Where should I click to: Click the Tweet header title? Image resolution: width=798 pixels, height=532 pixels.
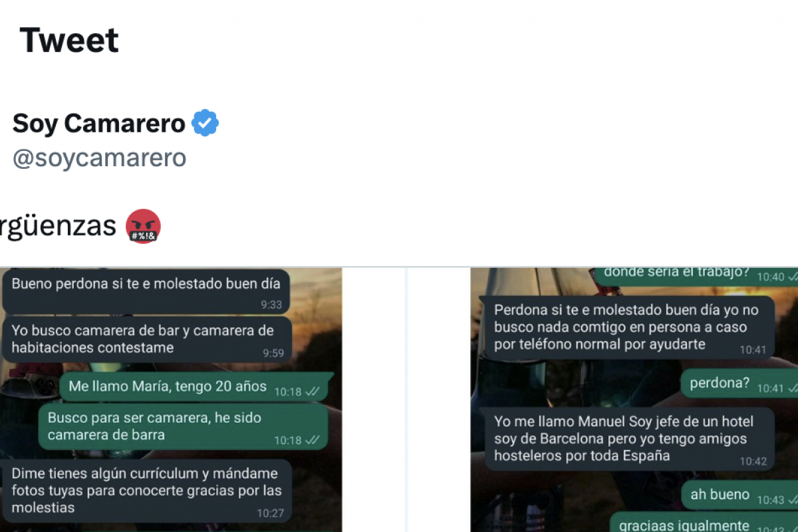[x=69, y=40]
